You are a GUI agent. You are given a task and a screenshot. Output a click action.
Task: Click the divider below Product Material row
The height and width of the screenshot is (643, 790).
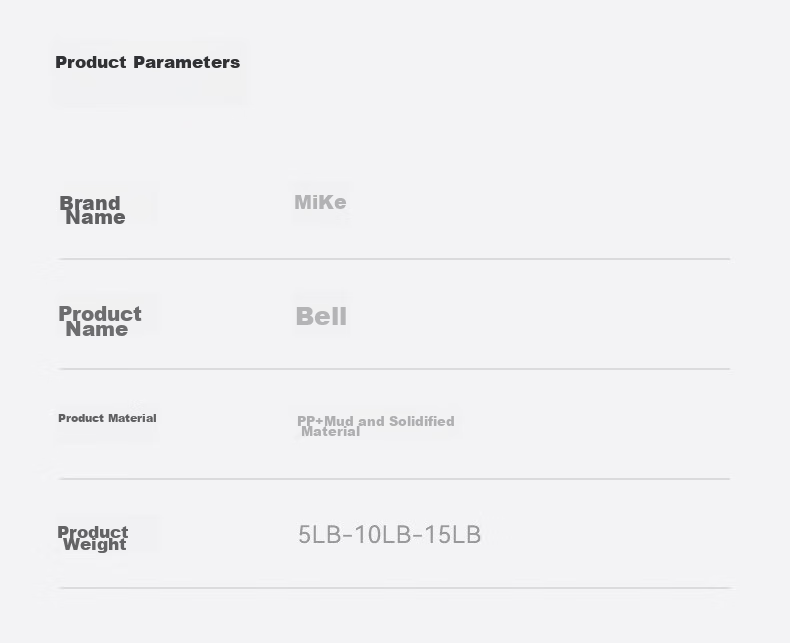394,479
